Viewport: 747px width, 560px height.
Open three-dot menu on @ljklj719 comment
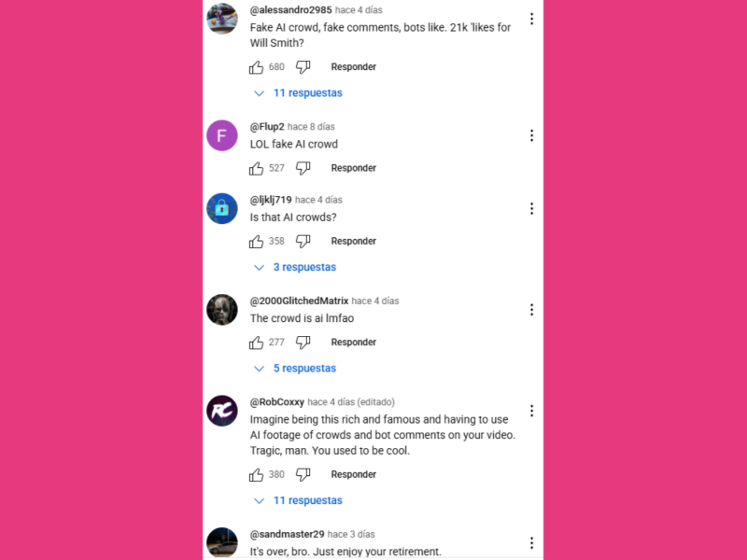(531, 208)
